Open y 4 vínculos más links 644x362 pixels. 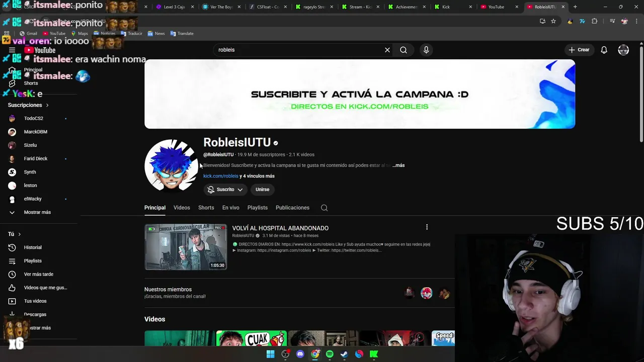point(257,176)
